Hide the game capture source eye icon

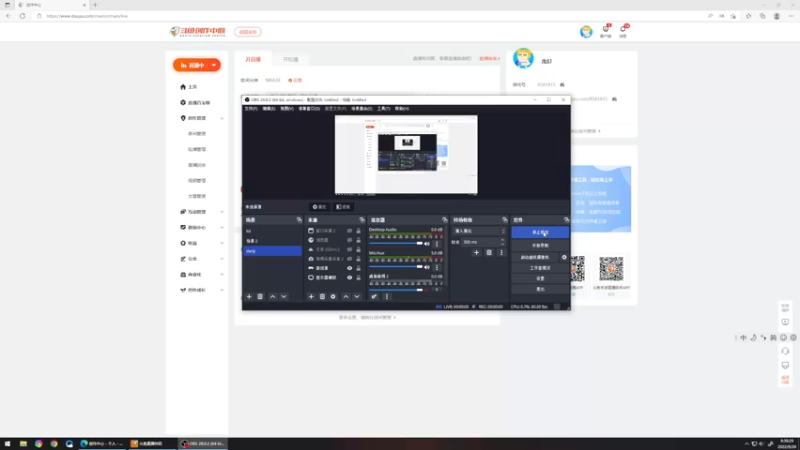(x=349, y=268)
